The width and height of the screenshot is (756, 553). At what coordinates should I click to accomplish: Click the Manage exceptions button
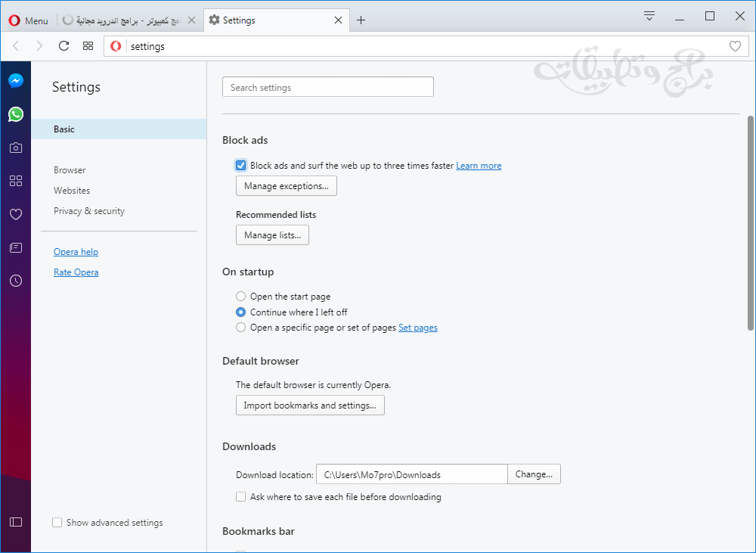pos(286,186)
